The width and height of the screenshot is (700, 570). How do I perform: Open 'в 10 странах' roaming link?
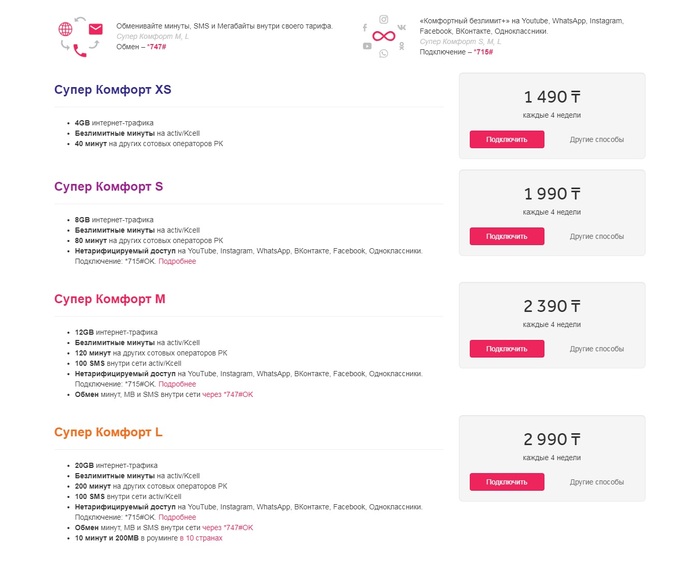point(201,537)
